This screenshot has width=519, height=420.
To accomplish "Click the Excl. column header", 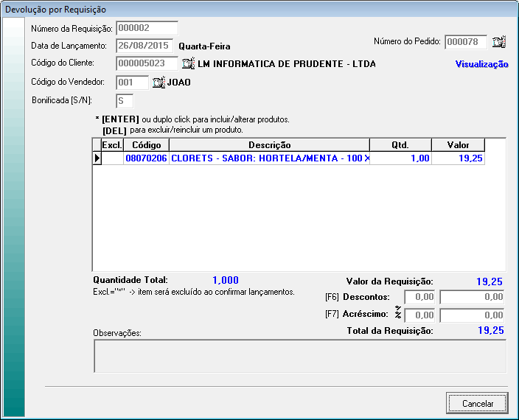I will tap(112, 145).
